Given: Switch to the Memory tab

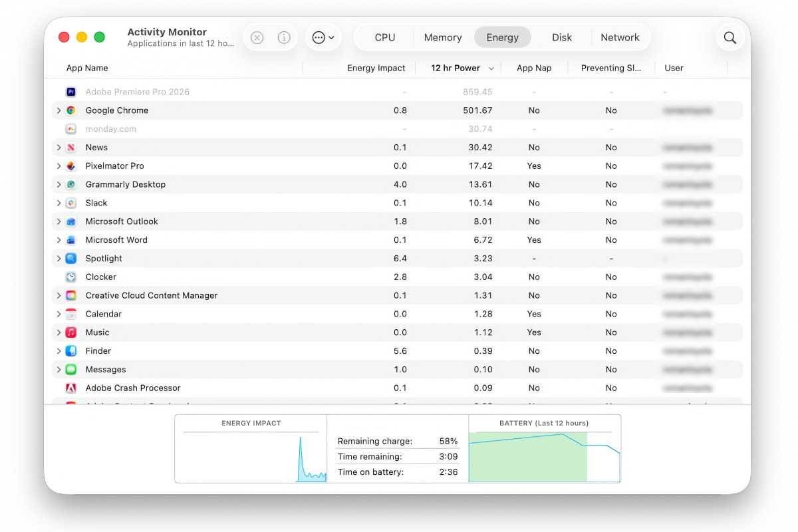Looking at the screenshot, I should [x=443, y=38].
